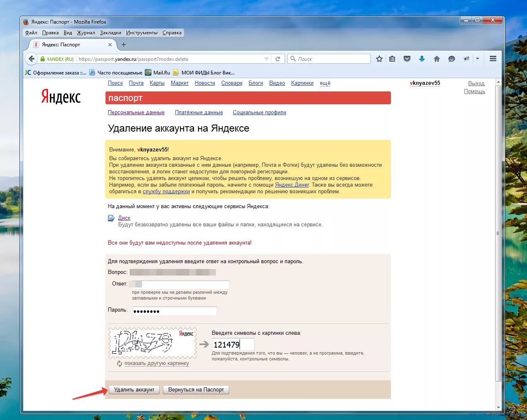Open the Firefox hamburger menu

(493, 59)
